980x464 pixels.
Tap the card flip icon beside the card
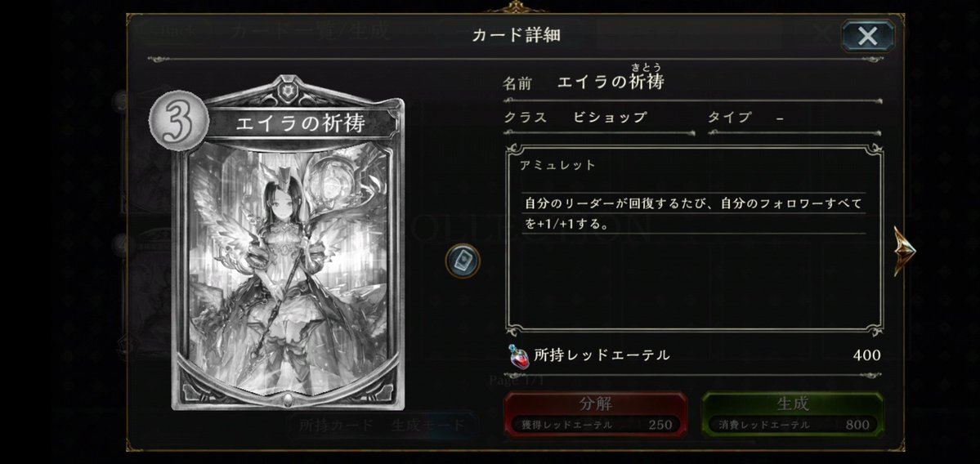tap(463, 261)
